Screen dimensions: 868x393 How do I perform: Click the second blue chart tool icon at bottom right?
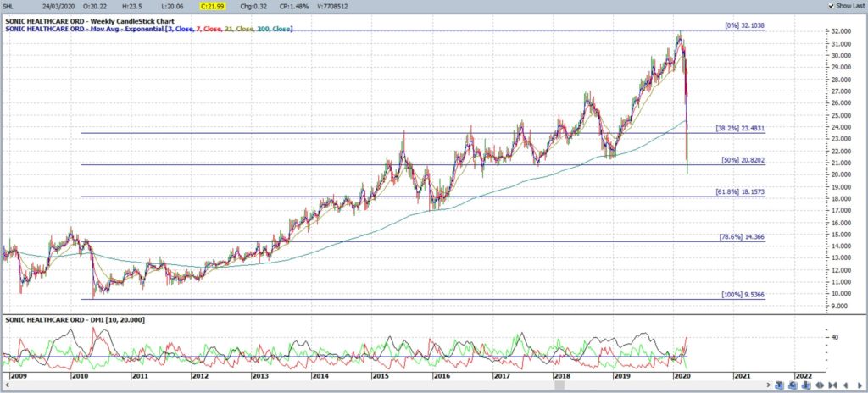793,385
